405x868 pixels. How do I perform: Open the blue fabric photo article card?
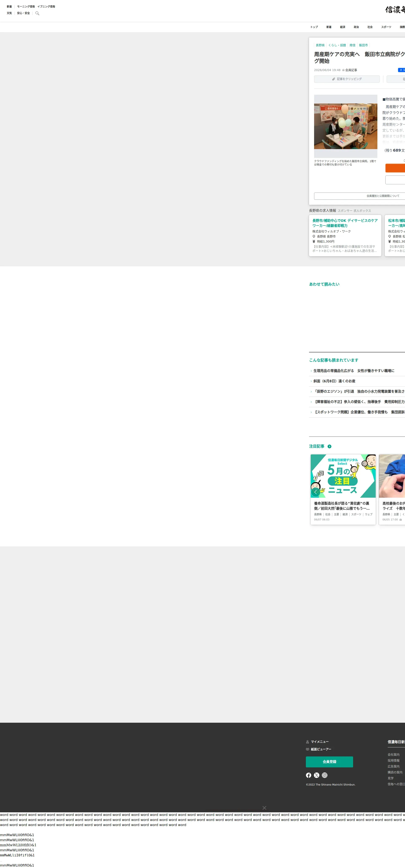[x=392, y=489]
